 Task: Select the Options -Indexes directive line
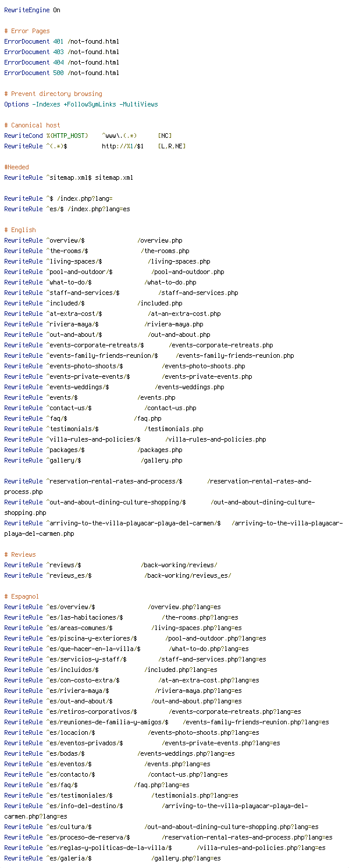coord(81,104)
